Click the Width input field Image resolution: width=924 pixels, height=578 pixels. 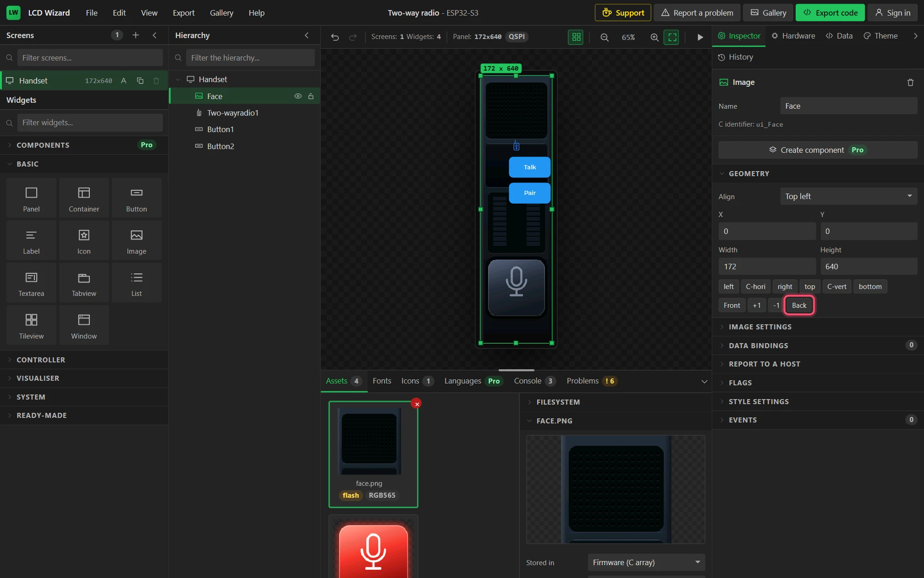click(767, 267)
